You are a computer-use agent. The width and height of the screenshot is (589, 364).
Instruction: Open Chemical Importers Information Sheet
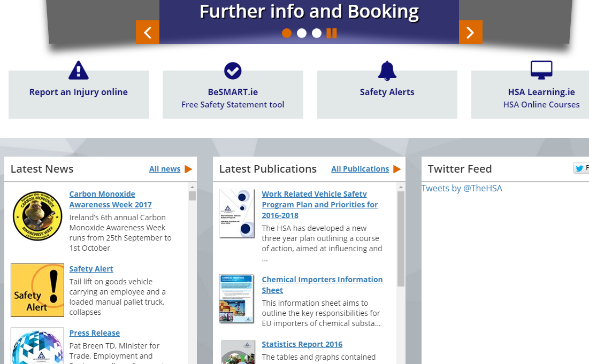[x=322, y=285]
